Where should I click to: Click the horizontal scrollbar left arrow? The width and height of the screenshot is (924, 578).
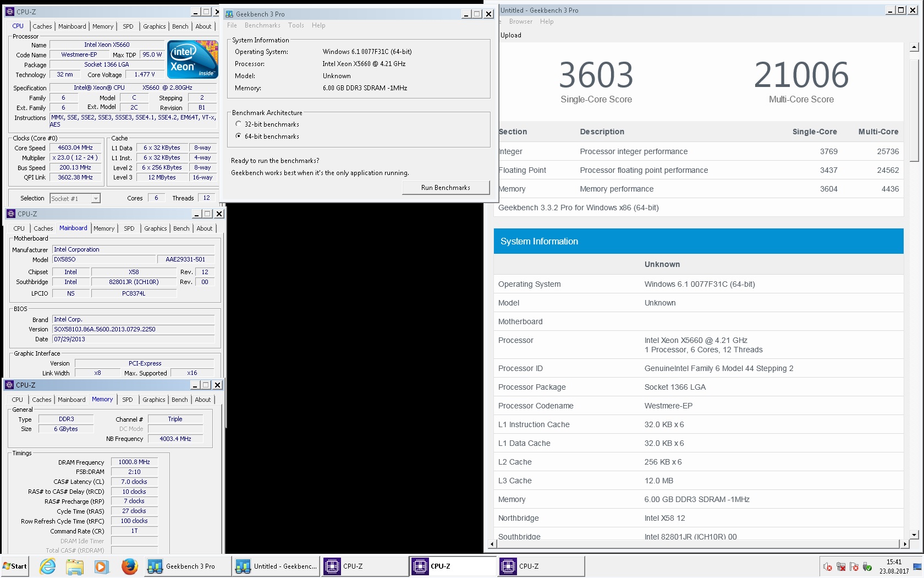(x=492, y=544)
